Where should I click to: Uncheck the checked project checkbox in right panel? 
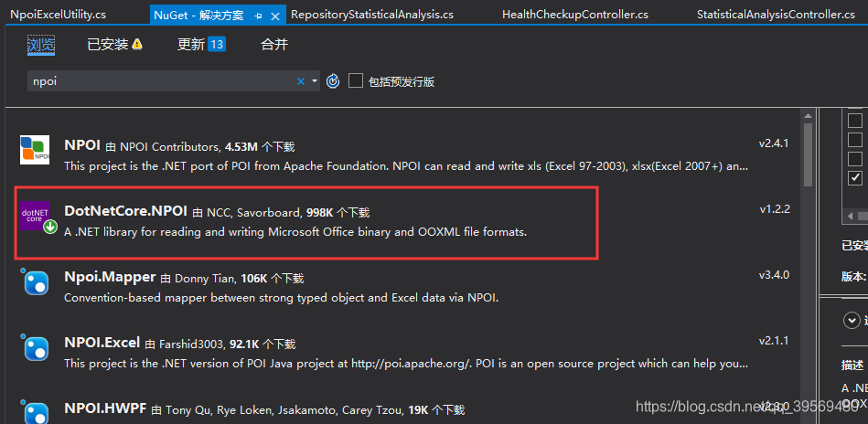pyautogui.click(x=855, y=177)
